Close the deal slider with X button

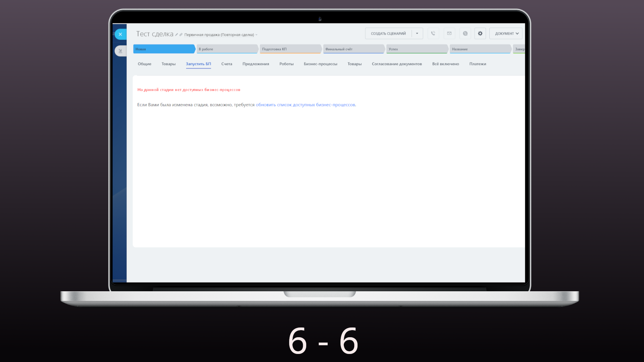tap(120, 34)
